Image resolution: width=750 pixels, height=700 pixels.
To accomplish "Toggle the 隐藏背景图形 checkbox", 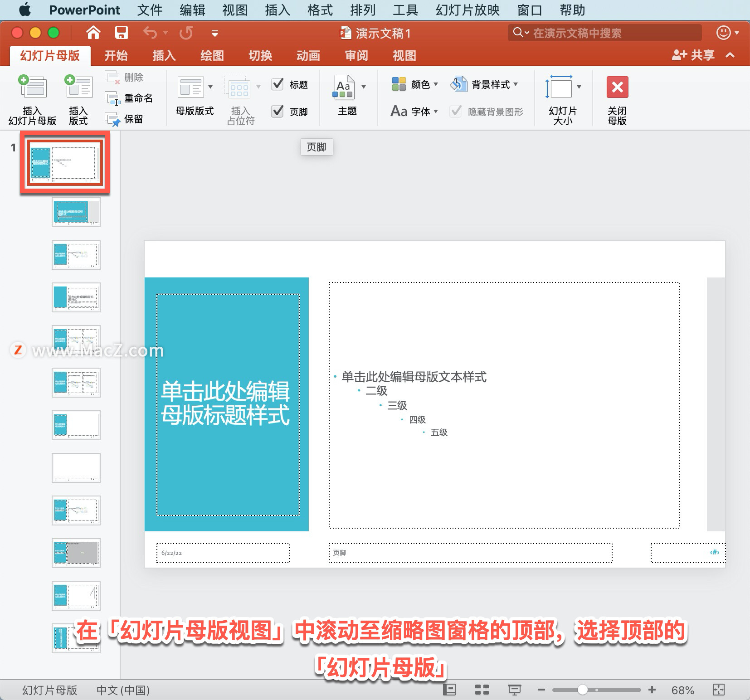I will tap(456, 112).
